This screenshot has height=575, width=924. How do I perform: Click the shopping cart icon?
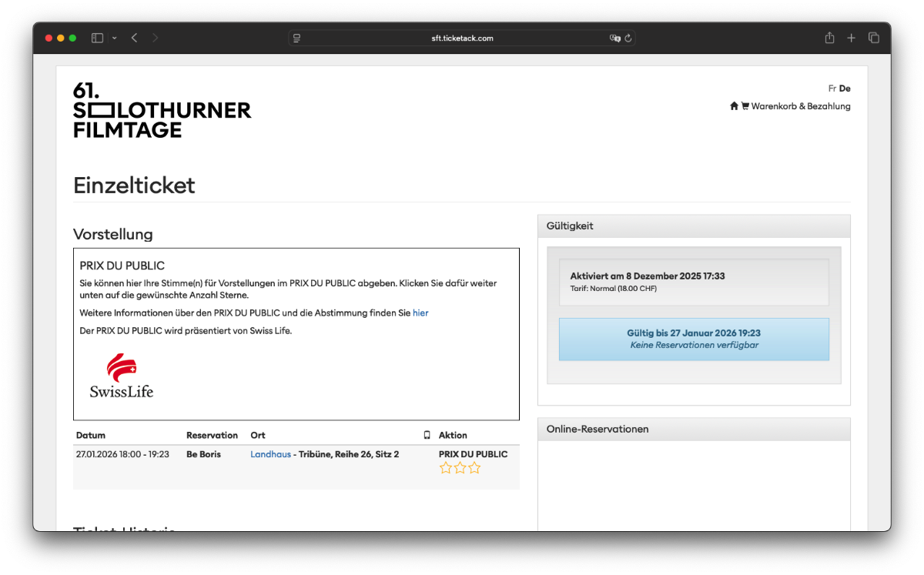point(745,106)
